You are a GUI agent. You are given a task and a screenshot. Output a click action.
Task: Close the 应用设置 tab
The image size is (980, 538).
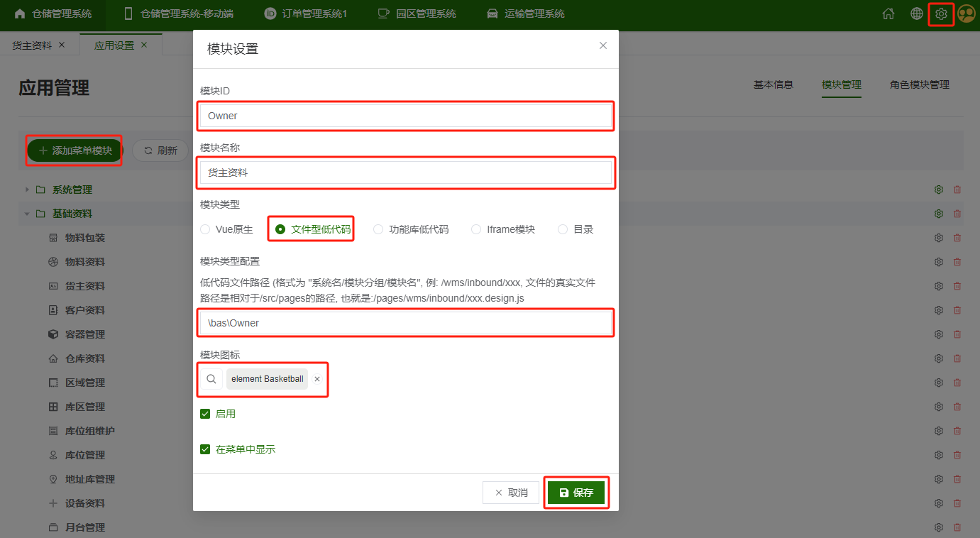pos(144,45)
